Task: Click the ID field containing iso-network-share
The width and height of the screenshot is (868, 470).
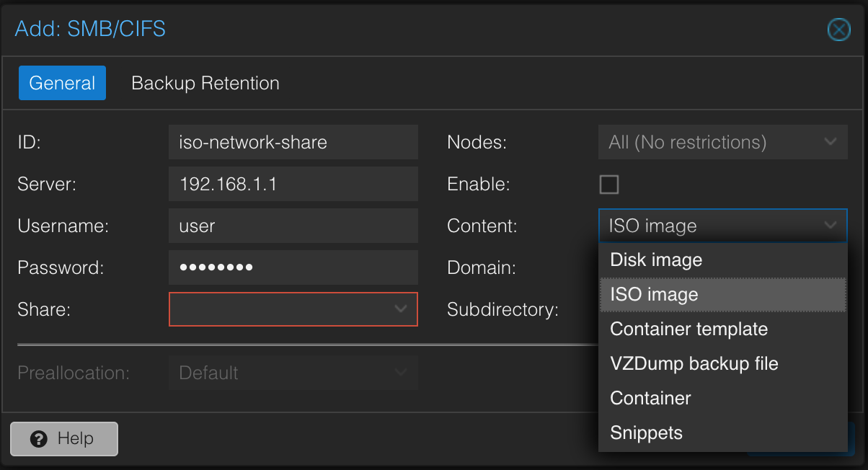Action: [293, 142]
